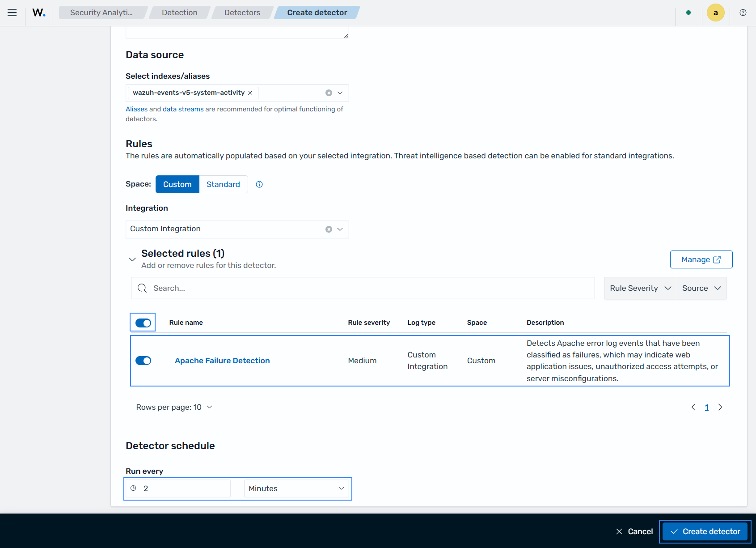This screenshot has width=756, height=548.
Task: Go to Security Analytics breadcrumb
Action: [101, 13]
